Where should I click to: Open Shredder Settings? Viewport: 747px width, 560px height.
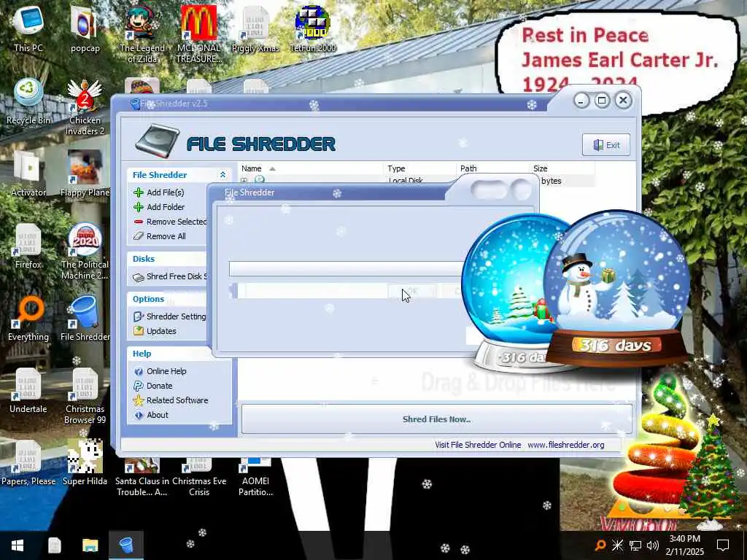pyautogui.click(x=170, y=316)
